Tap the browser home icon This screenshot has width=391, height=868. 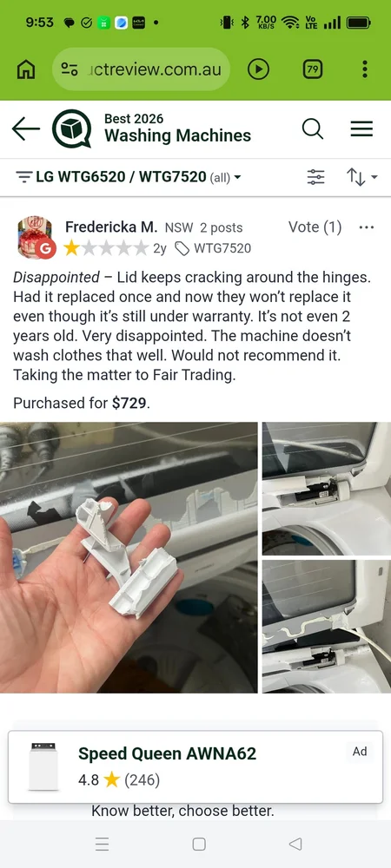tap(26, 69)
